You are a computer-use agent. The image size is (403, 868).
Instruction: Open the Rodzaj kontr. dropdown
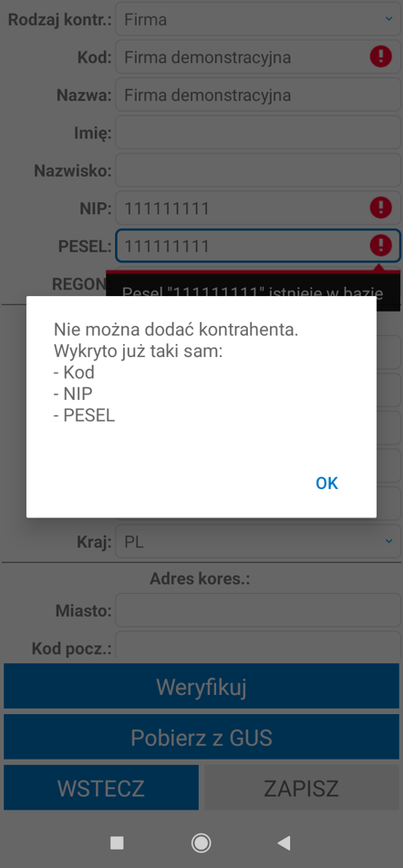tap(258, 19)
